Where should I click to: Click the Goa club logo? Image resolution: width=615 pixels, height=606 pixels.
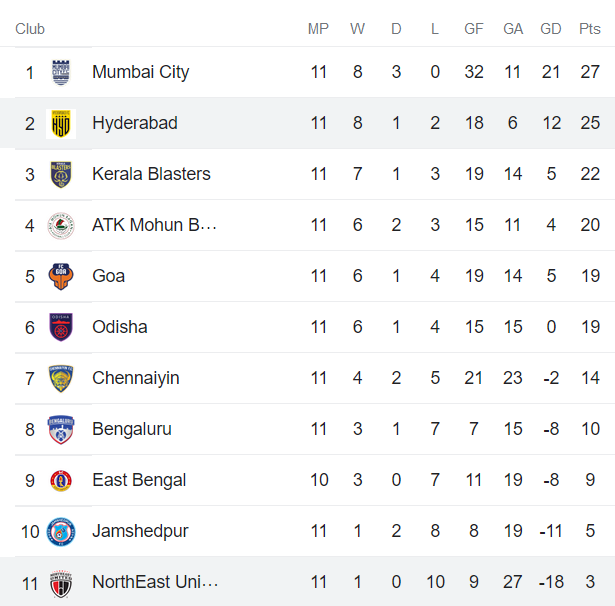[x=62, y=276]
